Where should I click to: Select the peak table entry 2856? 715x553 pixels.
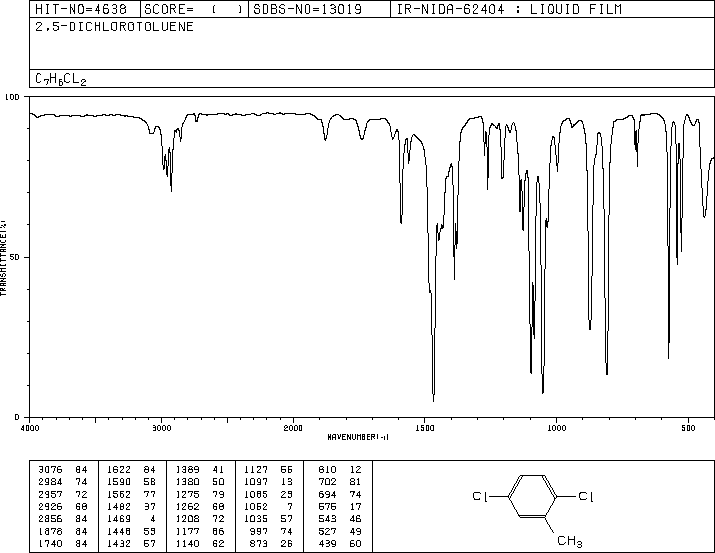[50, 519]
